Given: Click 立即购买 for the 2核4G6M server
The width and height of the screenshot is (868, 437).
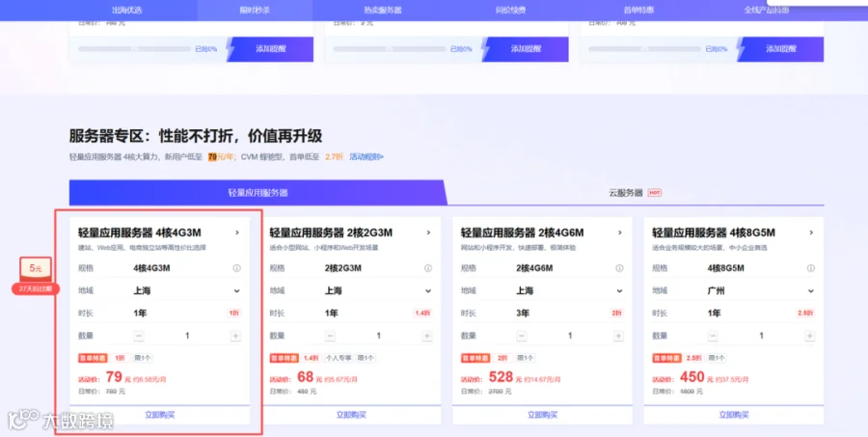Looking at the screenshot, I should [x=542, y=415].
